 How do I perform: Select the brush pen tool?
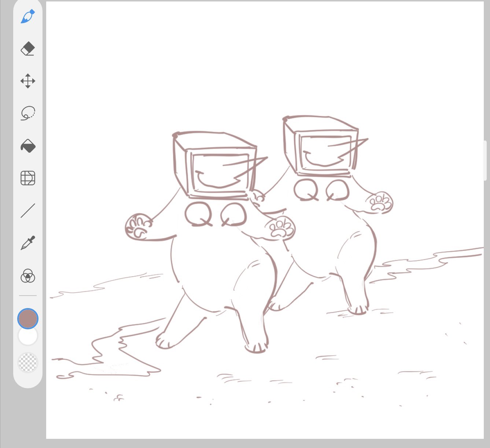click(x=28, y=16)
